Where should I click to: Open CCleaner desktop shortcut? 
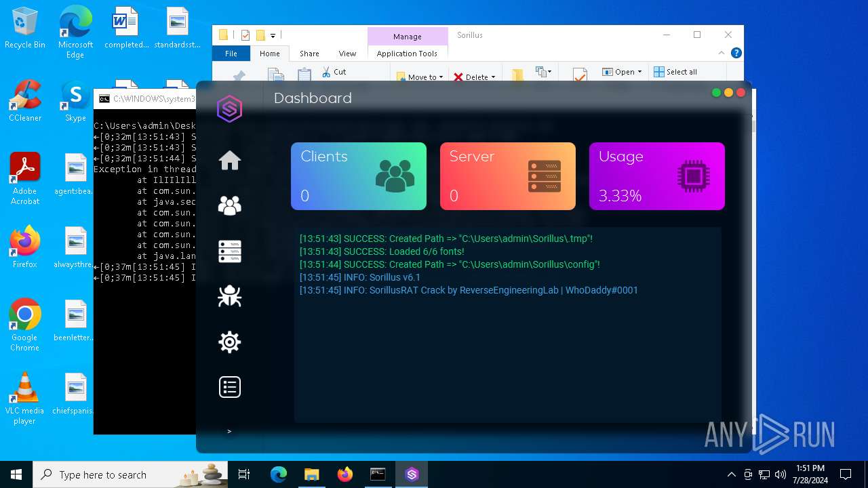pyautogui.click(x=25, y=102)
